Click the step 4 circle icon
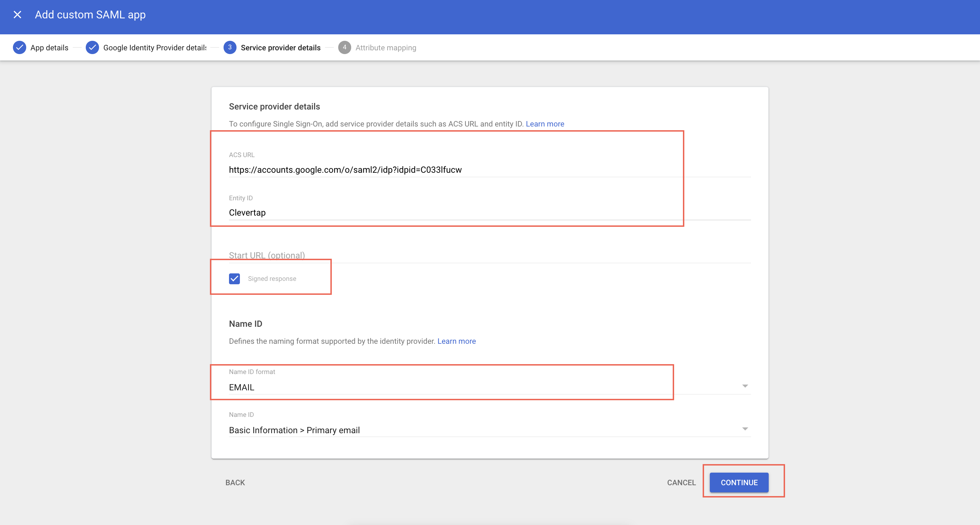Viewport: 980px width, 525px height. point(345,48)
